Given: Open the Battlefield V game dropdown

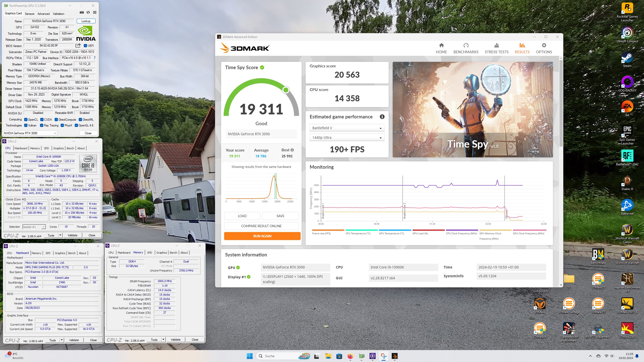Looking at the screenshot, I should (x=347, y=128).
